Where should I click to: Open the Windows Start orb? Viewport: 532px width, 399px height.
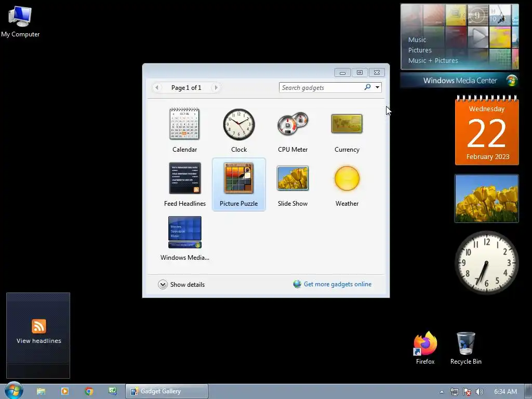pos(14,391)
